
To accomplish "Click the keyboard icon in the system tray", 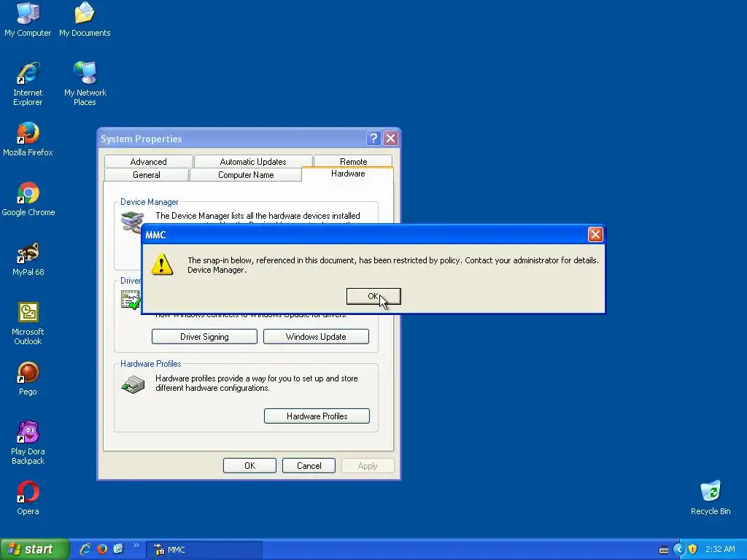I will 663,550.
